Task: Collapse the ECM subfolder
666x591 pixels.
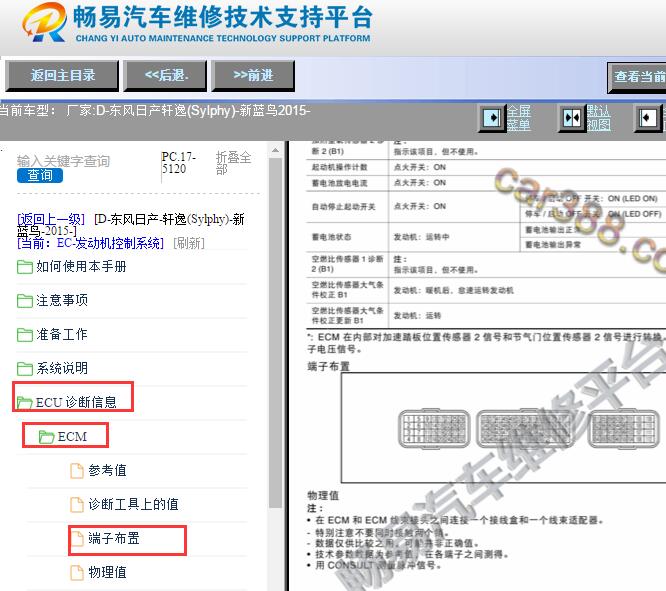Action: click(72, 436)
